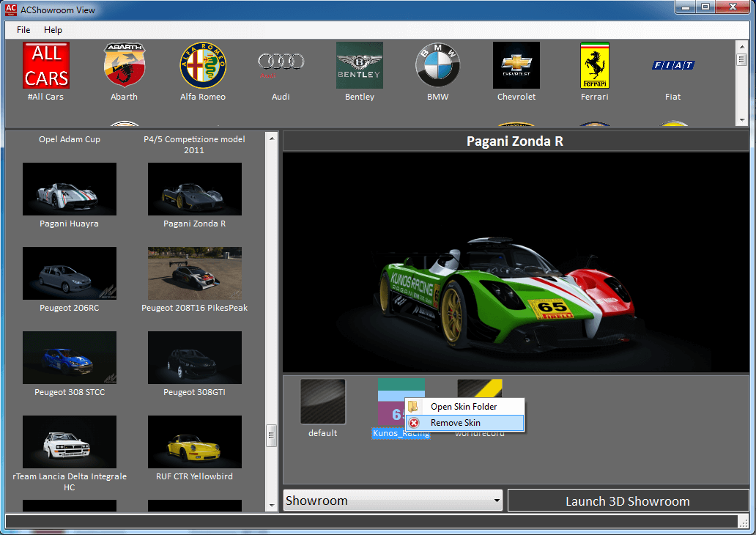The height and width of the screenshot is (535, 756).
Task: Maximize the ACShowroom View window
Action: coord(706,7)
